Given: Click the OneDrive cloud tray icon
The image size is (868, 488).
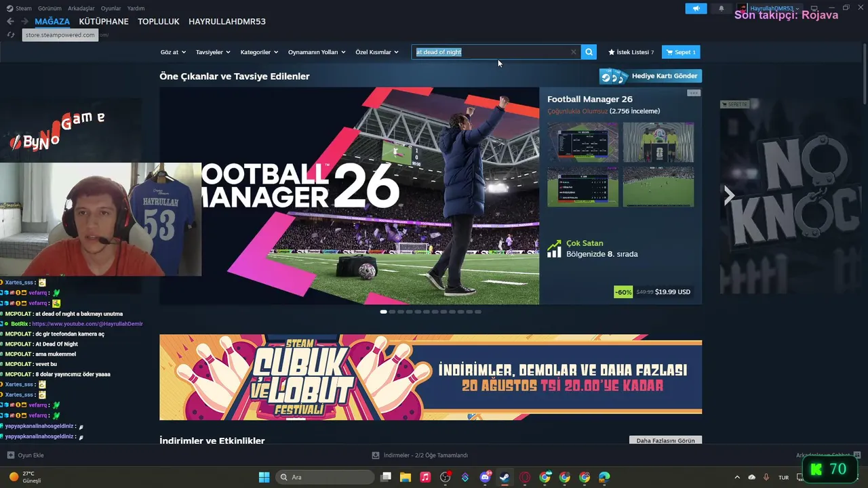Looking at the screenshot, I should point(751,477).
